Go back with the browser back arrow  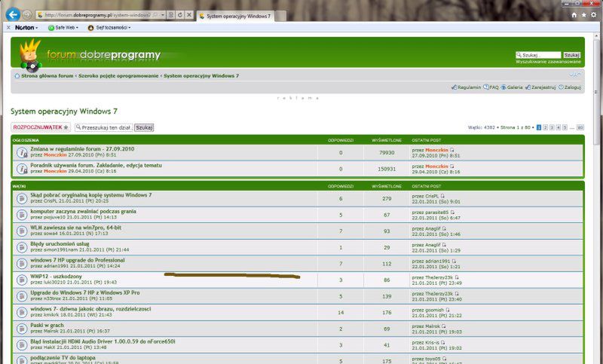pyautogui.click(x=13, y=15)
